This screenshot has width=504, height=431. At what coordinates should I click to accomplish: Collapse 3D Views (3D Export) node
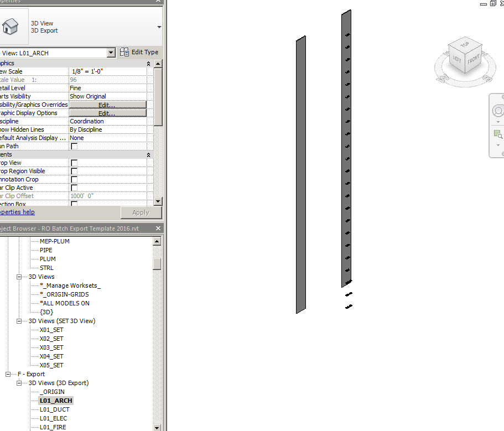tap(19, 383)
